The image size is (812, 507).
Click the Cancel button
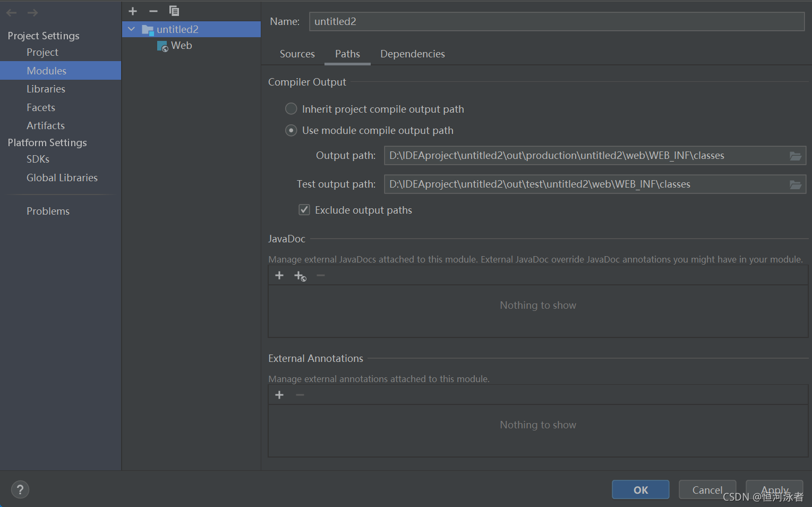point(707,489)
